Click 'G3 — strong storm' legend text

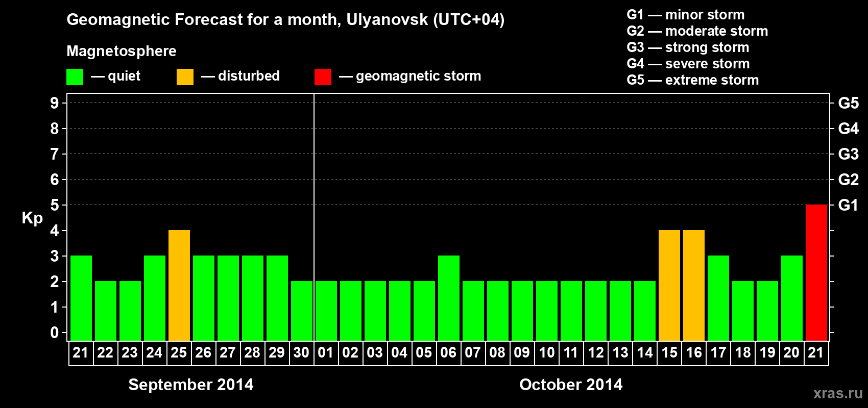coord(688,47)
